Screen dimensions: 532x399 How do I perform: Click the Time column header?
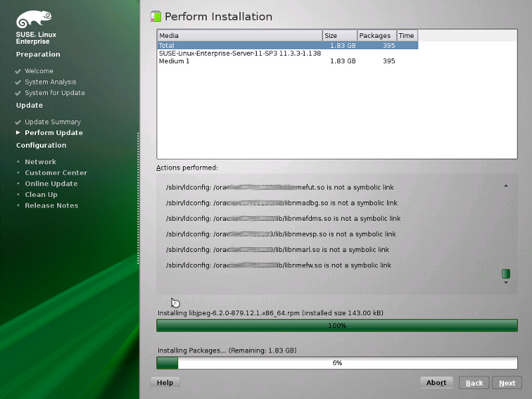tap(406, 35)
